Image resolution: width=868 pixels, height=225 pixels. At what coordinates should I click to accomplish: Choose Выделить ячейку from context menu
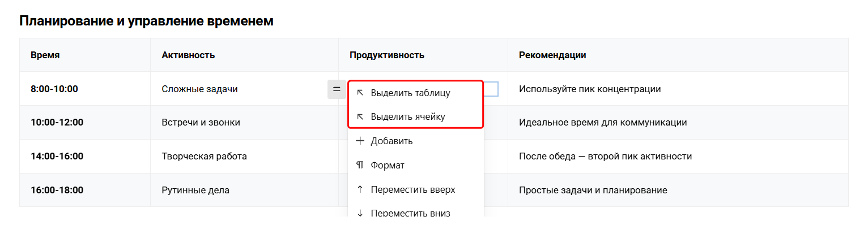coord(416,117)
